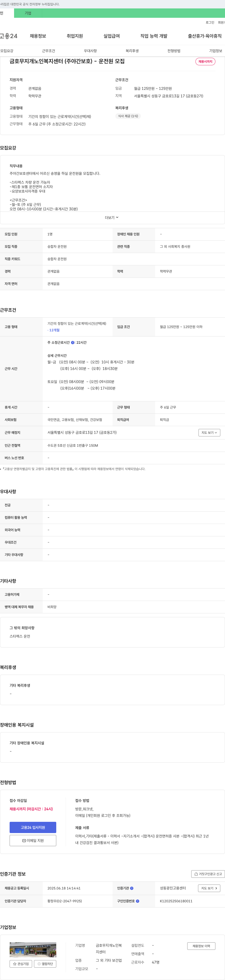Open 출산휴가·육아휴직 menu

(x=204, y=36)
